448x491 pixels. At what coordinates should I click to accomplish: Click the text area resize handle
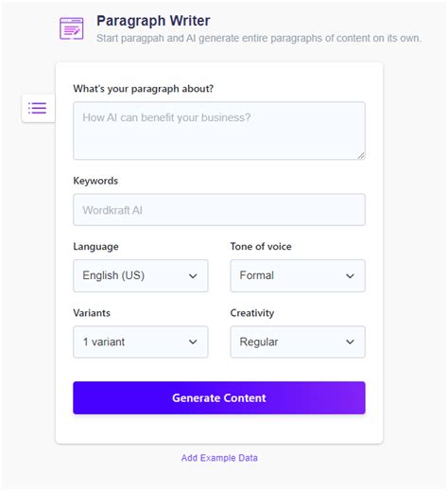click(361, 155)
